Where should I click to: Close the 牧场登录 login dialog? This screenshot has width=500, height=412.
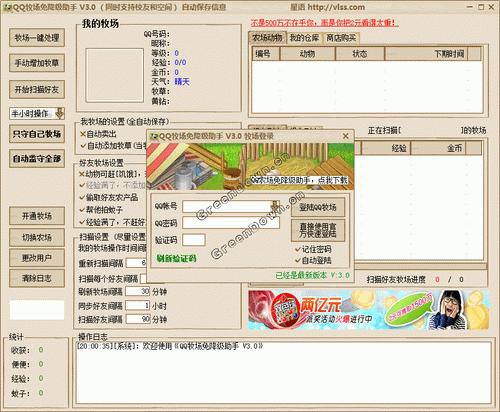tap(346, 136)
